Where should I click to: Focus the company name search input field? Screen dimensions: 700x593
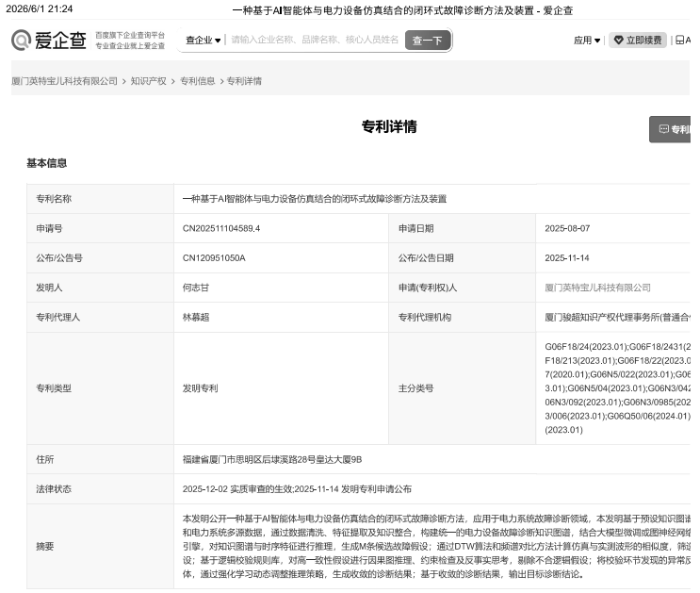pos(315,40)
